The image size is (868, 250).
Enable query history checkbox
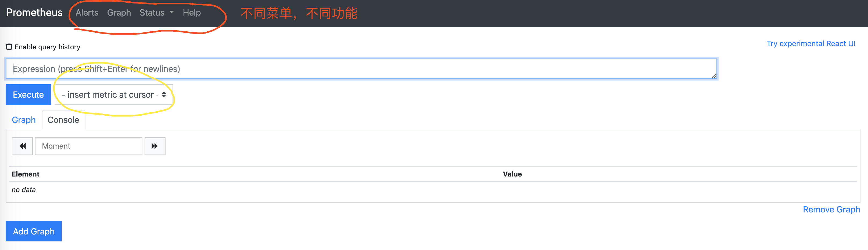(9, 47)
